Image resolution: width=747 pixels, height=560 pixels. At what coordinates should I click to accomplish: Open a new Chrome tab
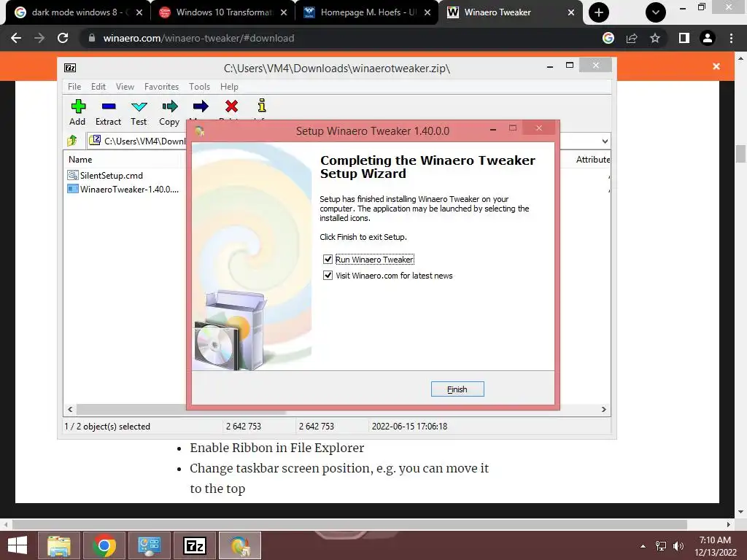(599, 12)
